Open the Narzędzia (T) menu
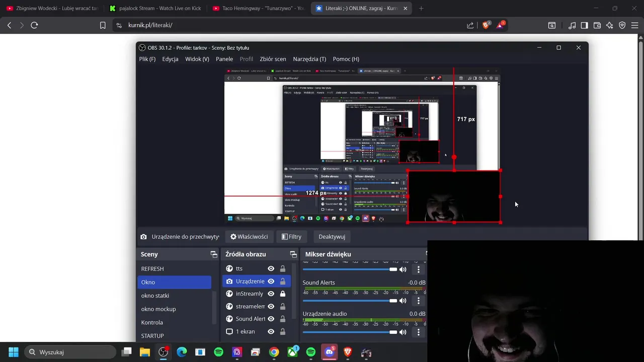Screen dimensions: 644x362 tap(309, 59)
